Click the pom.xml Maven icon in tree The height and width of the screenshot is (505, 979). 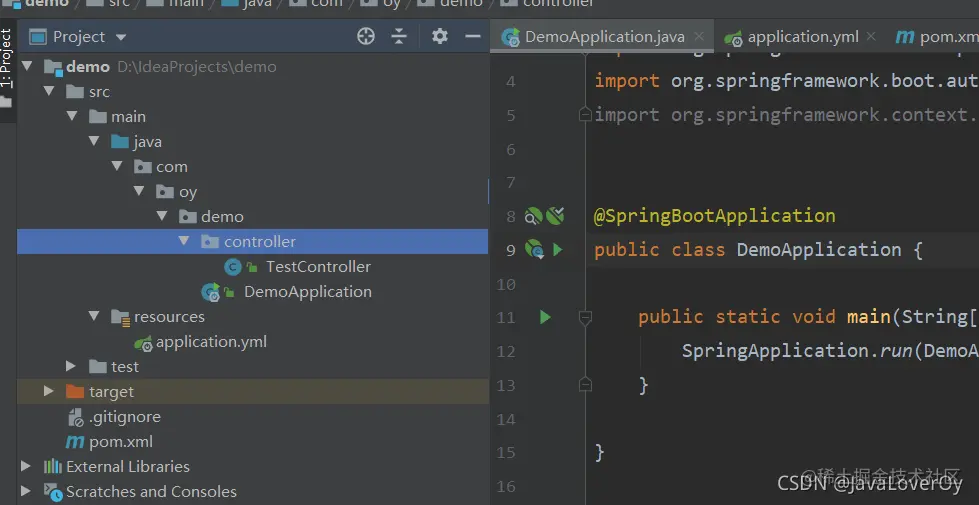(x=75, y=442)
